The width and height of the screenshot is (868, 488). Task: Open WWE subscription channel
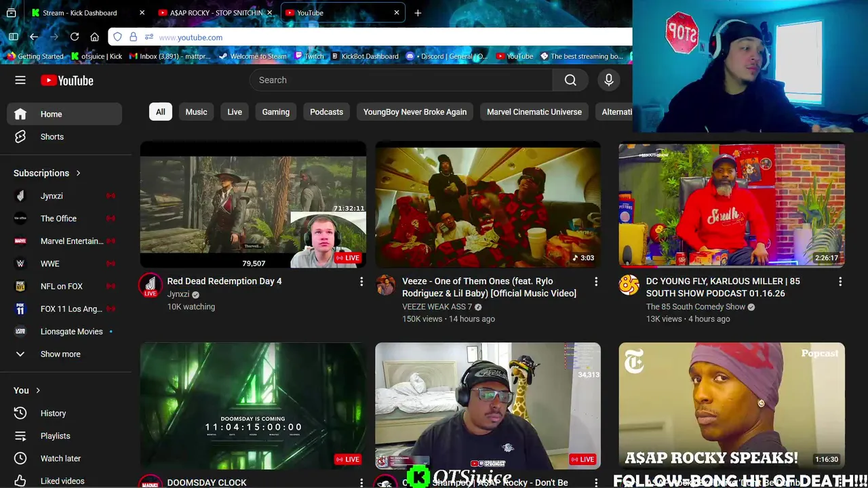point(64,264)
